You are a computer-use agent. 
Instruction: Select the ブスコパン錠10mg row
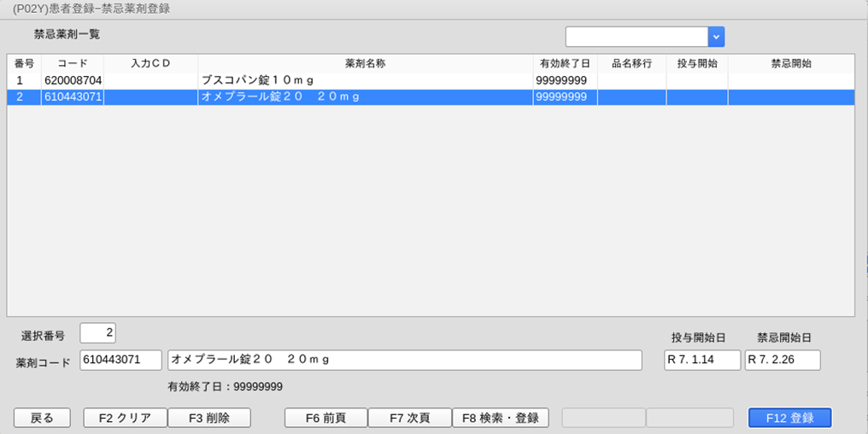pyautogui.click(x=366, y=79)
